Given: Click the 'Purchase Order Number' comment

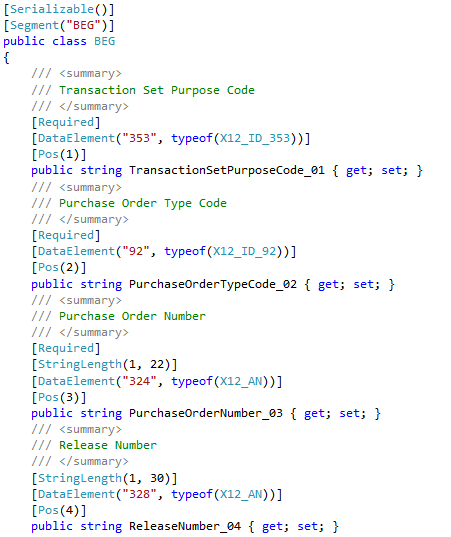Looking at the screenshot, I should (132, 316).
